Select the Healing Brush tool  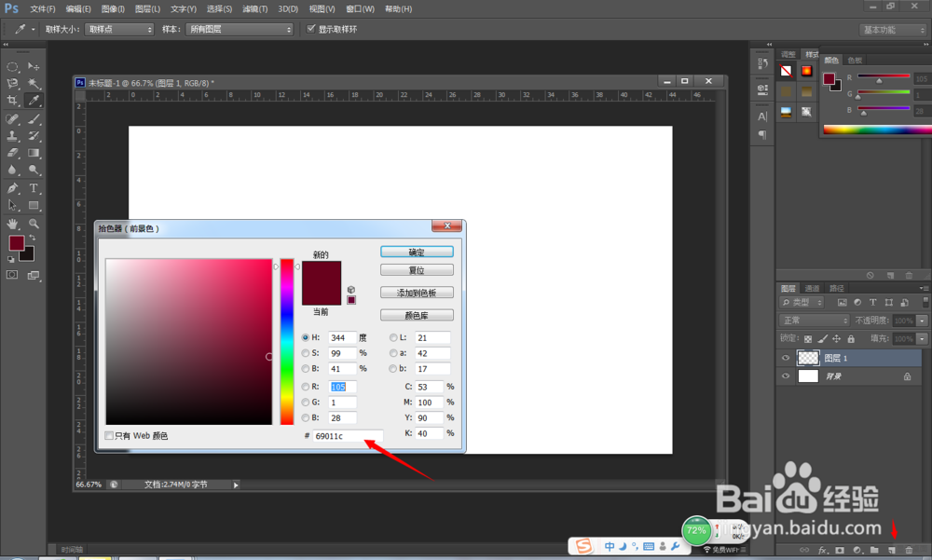[12, 119]
